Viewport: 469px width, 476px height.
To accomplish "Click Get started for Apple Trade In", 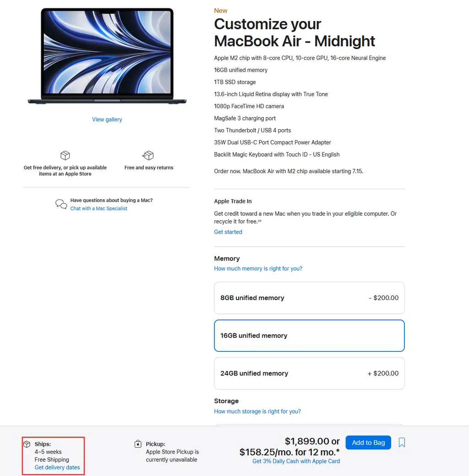I will [x=228, y=232].
